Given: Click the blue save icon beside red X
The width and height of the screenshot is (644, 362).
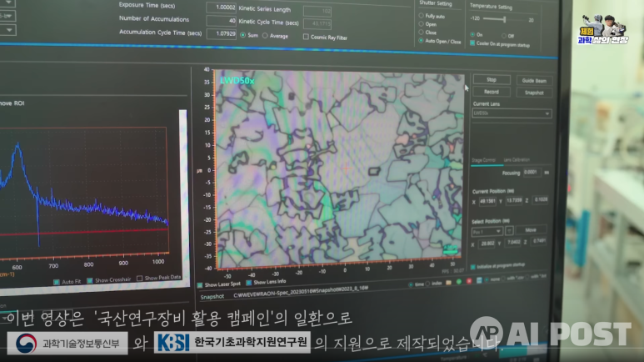Looking at the screenshot, I should (479, 280).
